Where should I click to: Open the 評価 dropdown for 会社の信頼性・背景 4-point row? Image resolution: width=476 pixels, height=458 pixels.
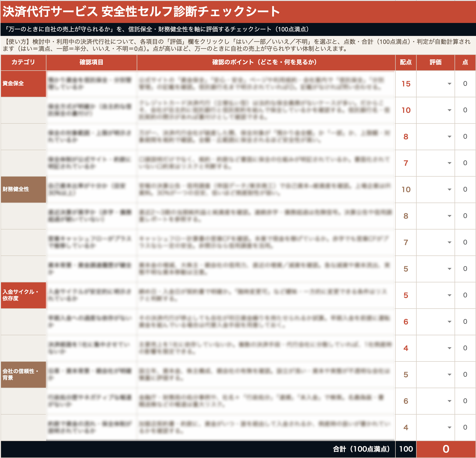point(449,427)
